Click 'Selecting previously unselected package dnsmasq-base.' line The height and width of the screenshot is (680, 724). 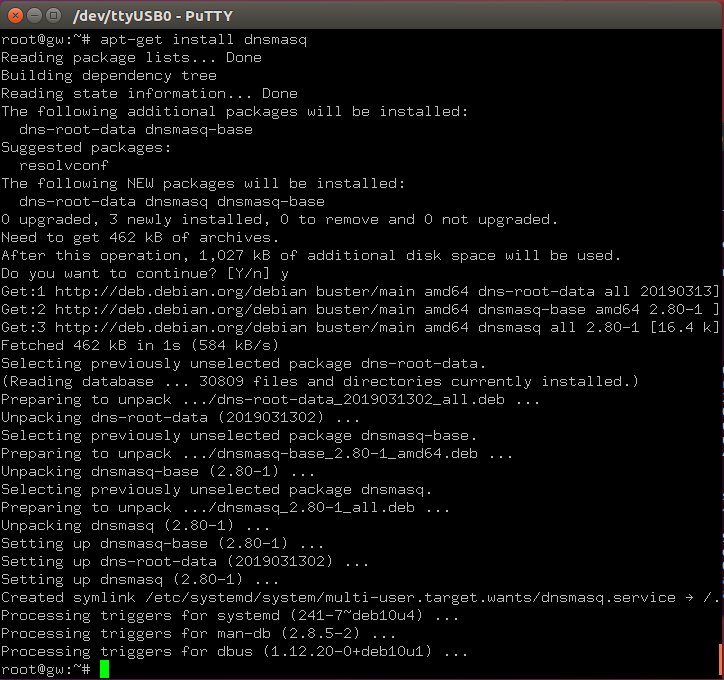point(239,436)
